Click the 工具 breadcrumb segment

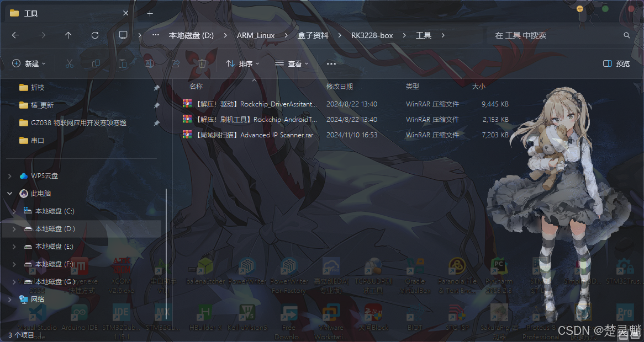(x=424, y=35)
